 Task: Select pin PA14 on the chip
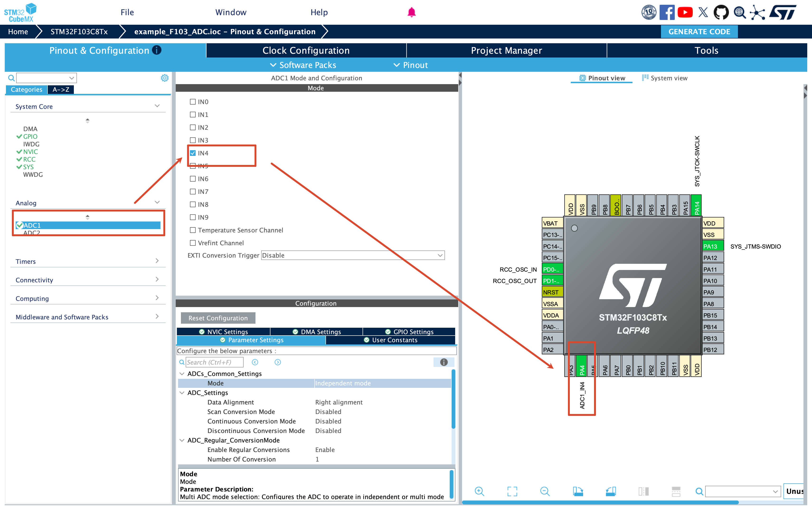point(696,205)
